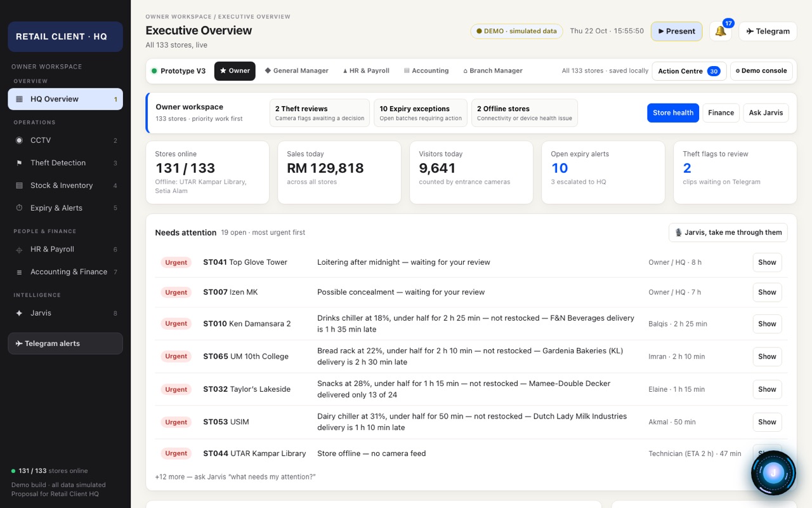Show the ST065 UM 10th College alert
This screenshot has height=508, width=812.
click(x=767, y=356)
